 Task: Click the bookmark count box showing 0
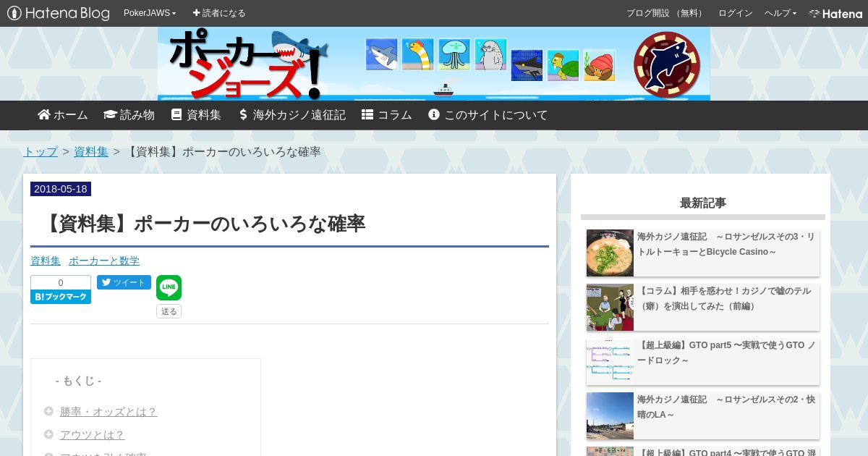(x=61, y=283)
